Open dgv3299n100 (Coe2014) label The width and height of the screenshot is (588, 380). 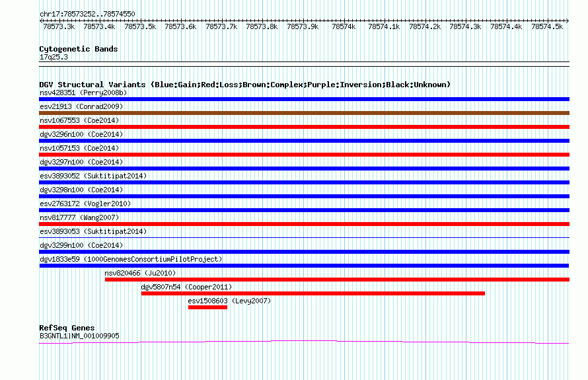pyautogui.click(x=81, y=245)
